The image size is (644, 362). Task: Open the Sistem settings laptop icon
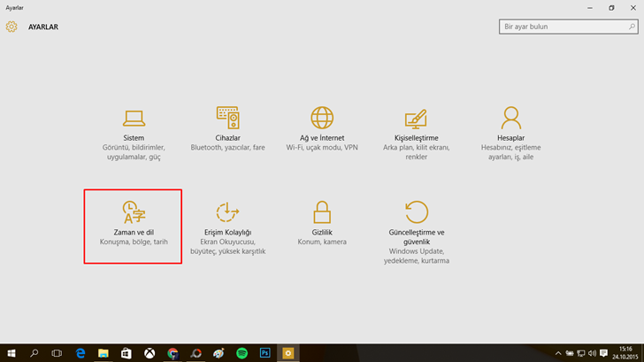click(x=134, y=119)
